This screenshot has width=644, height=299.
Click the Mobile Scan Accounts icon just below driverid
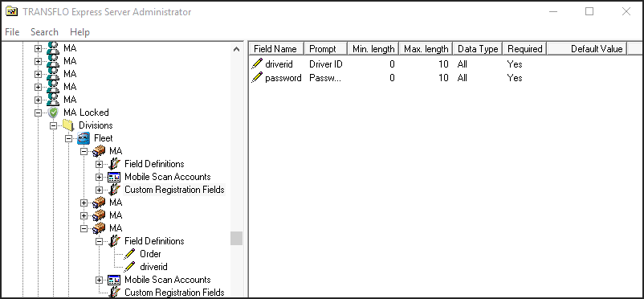(x=114, y=280)
